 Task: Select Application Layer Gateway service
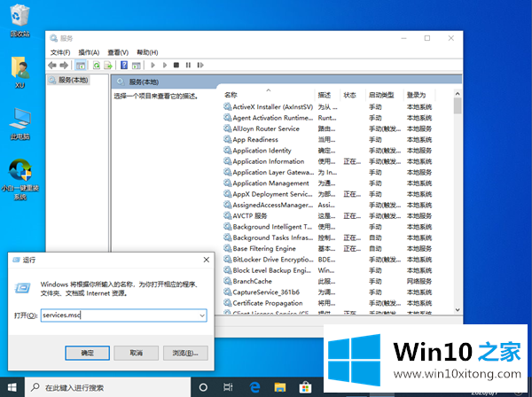328,172
